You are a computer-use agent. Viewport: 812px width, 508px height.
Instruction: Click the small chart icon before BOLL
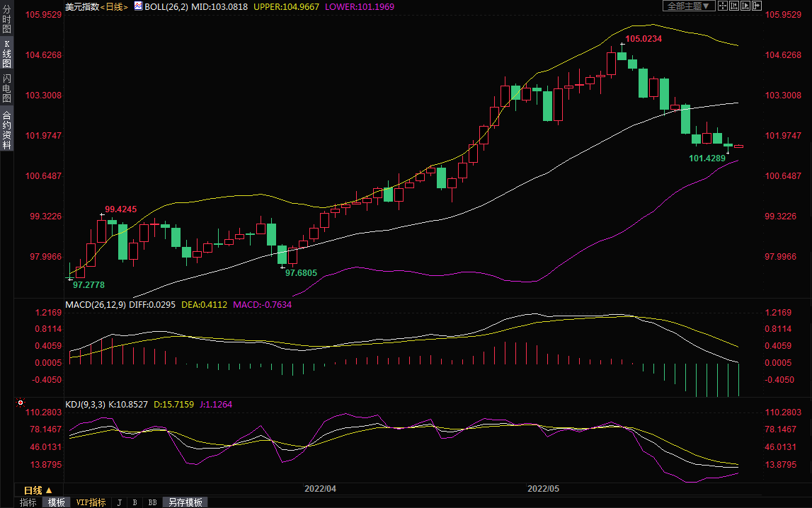tap(138, 6)
